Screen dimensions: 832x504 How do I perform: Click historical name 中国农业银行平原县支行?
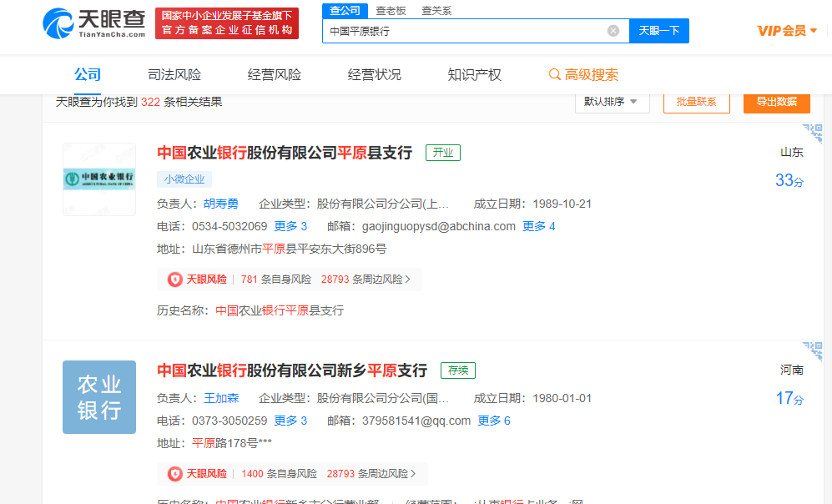coord(280,310)
